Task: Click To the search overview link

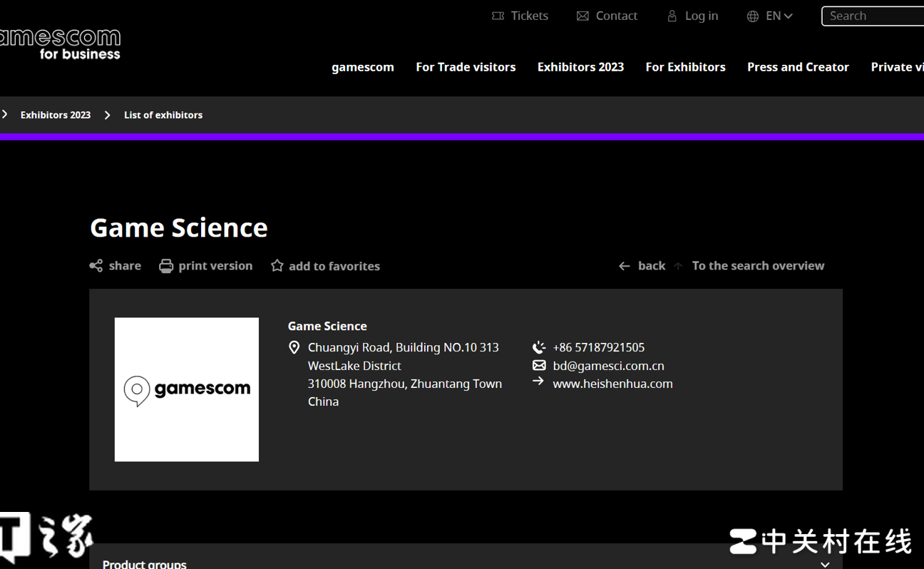Action: (x=758, y=266)
